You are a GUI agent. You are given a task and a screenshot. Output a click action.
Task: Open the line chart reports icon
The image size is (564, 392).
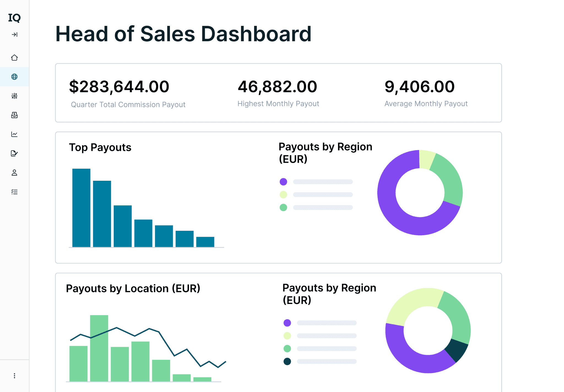[x=14, y=134]
